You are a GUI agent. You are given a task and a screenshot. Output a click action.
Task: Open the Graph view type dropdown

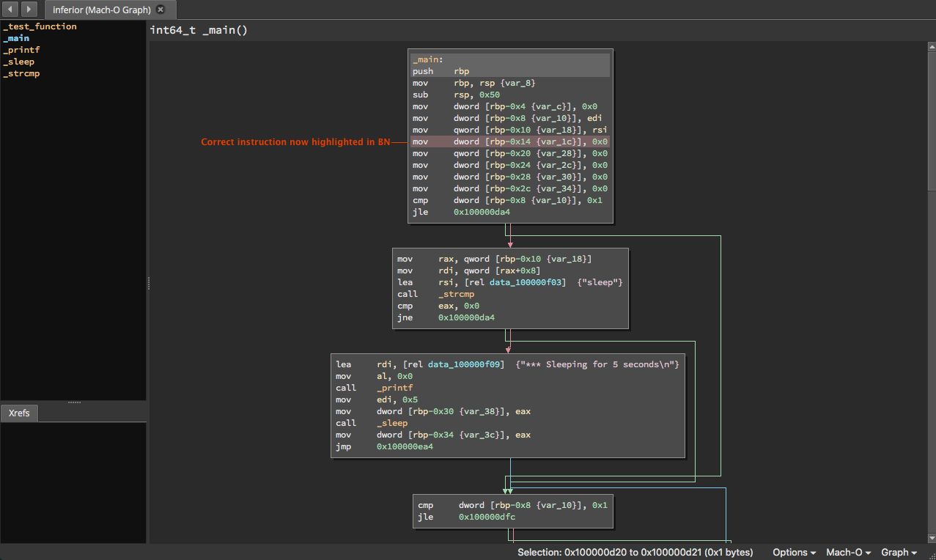899,552
